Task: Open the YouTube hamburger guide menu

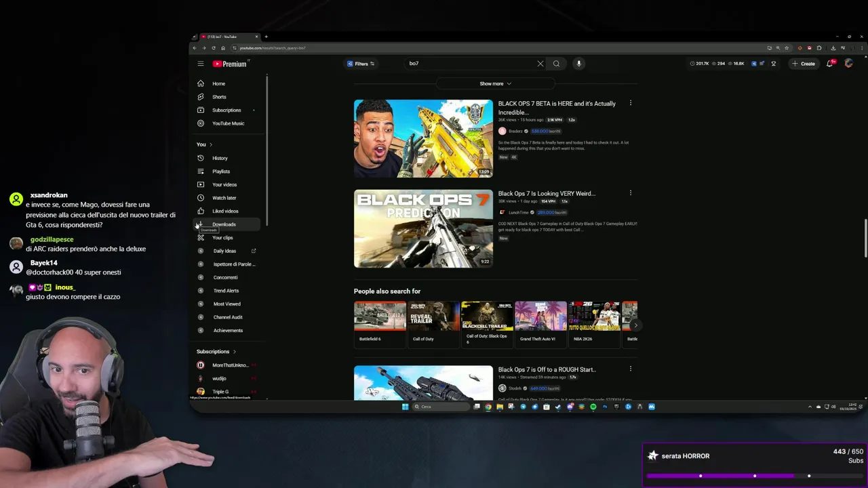Action: pos(201,64)
